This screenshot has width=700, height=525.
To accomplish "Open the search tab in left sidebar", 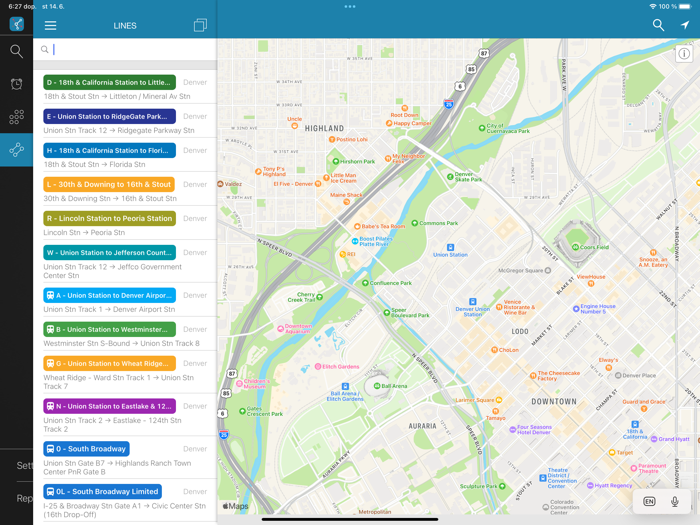I will (17, 51).
